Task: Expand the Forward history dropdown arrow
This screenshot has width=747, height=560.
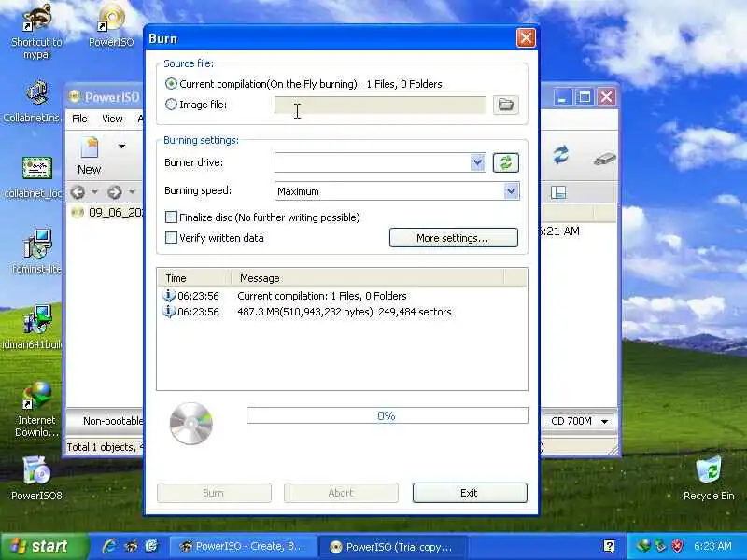Action: tap(132, 192)
